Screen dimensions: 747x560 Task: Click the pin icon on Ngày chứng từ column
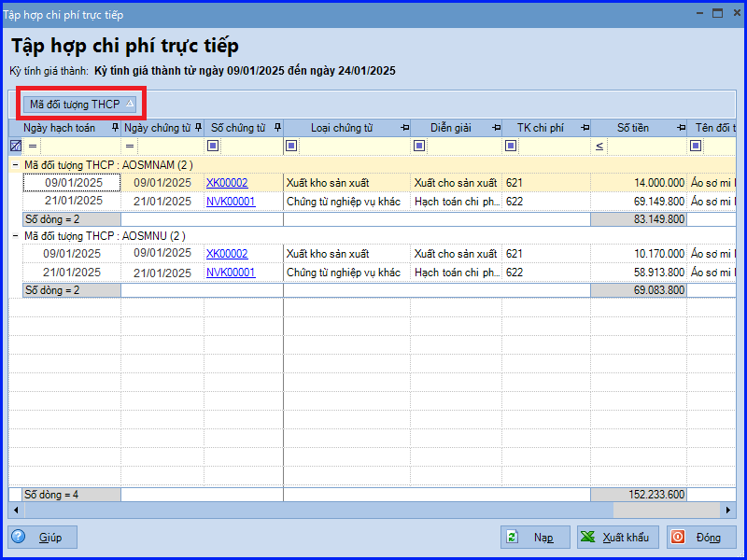(196, 128)
